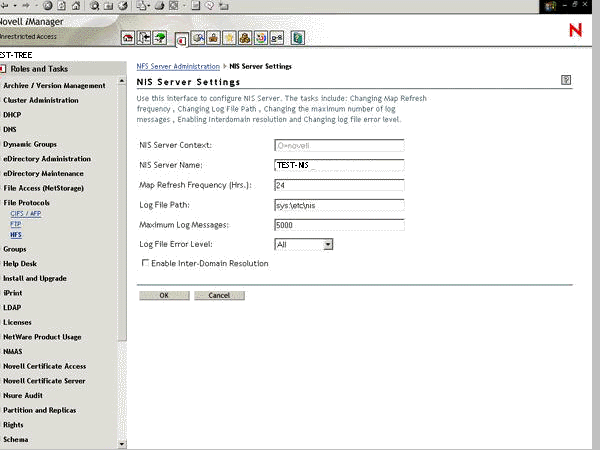The height and width of the screenshot is (450, 600).
Task: Open the iManager Favorites star icon
Action: pos(229,38)
